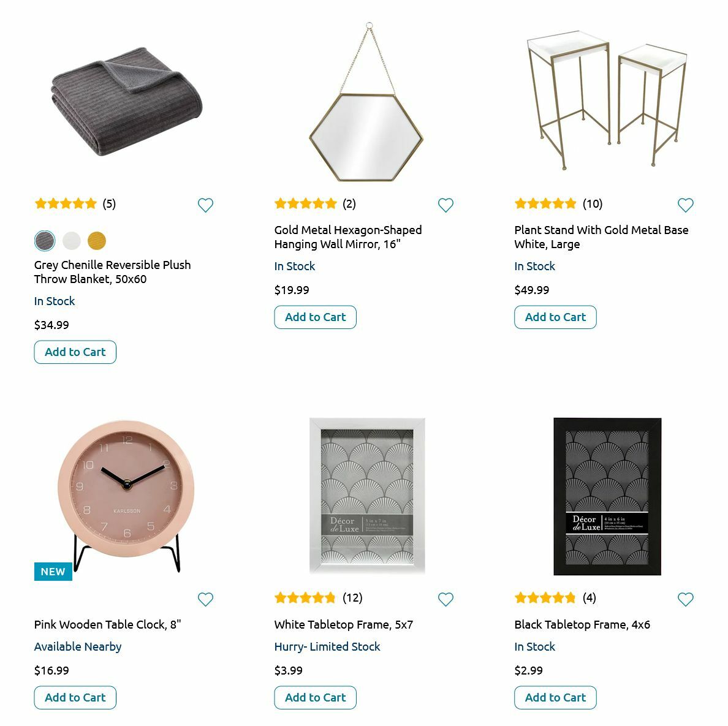Screen dimensions: 728x726
Task: Add White Tabletop Frame 5x7 to cart
Action: tap(315, 698)
